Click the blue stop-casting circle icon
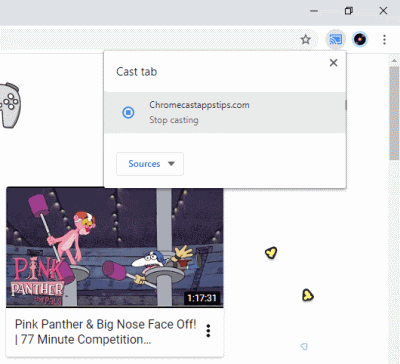 pyautogui.click(x=128, y=112)
